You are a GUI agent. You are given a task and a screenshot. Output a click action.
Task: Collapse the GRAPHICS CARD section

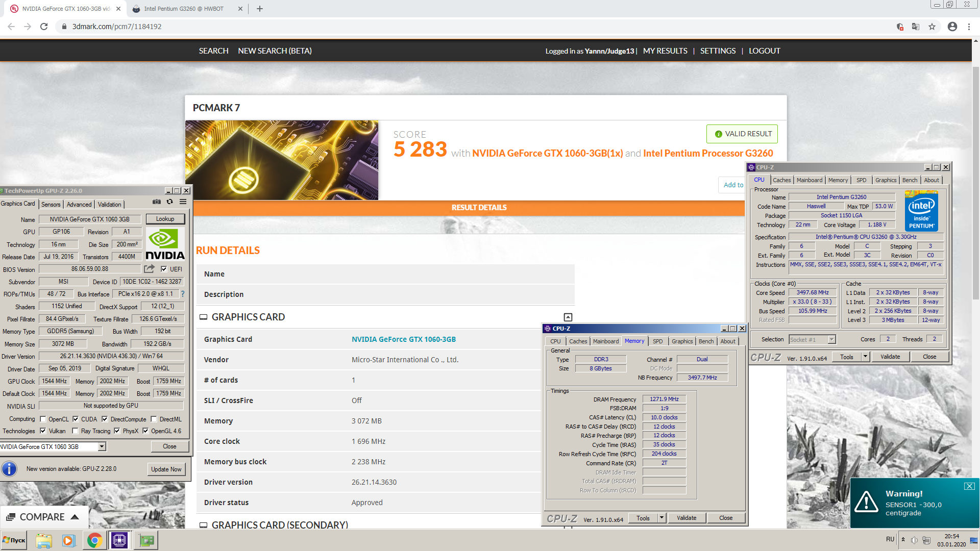click(568, 317)
